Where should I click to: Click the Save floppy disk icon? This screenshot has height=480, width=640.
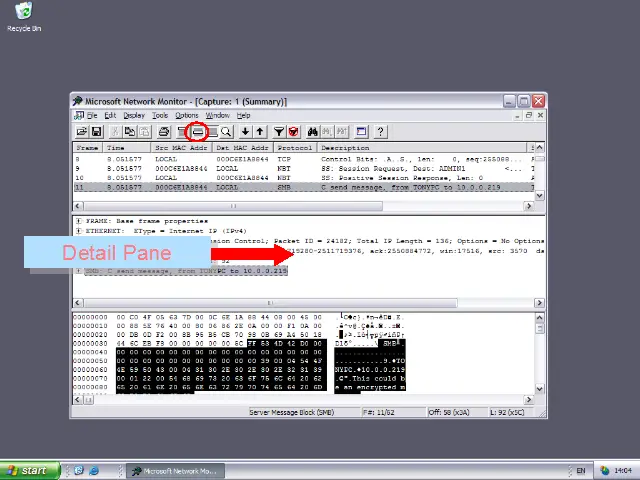coord(96,131)
